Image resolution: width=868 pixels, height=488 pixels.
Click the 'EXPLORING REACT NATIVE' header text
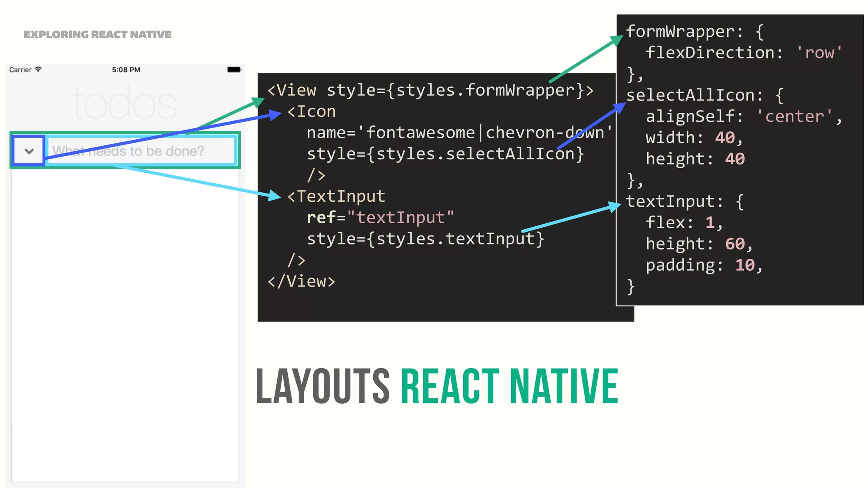(x=97, y=34)
